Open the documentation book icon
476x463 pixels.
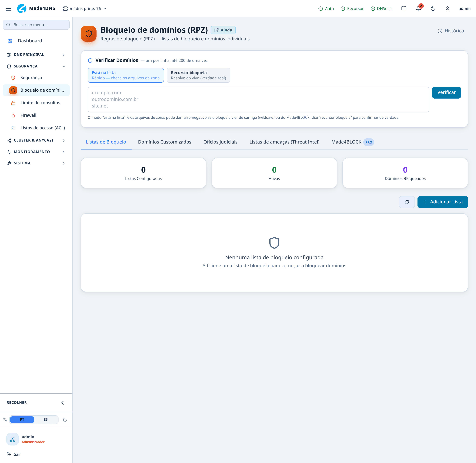pyautogui.click(x=404, y=8)
